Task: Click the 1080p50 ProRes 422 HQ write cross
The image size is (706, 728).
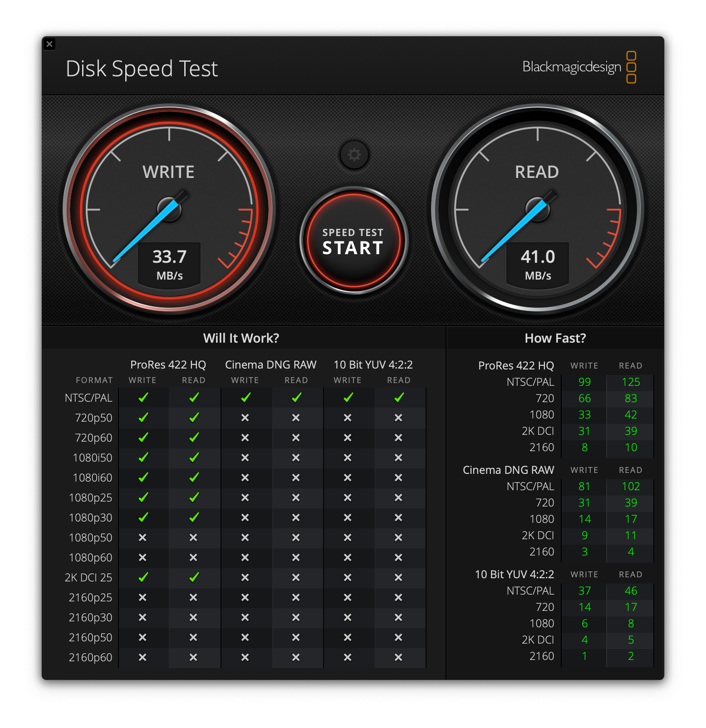Action: [x=142, y=537]
